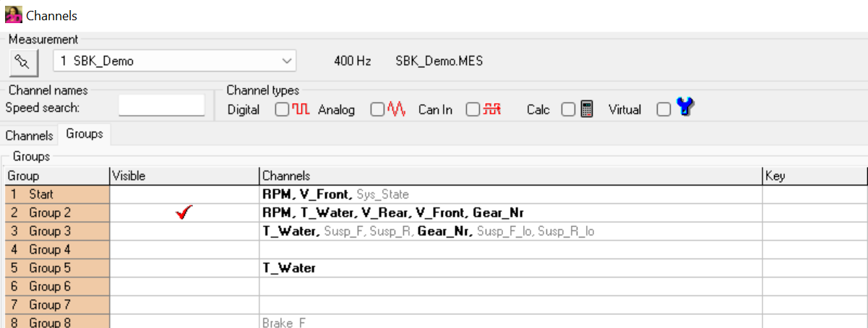Open the SBK_Demo measurement dropdown

[287, 61]
